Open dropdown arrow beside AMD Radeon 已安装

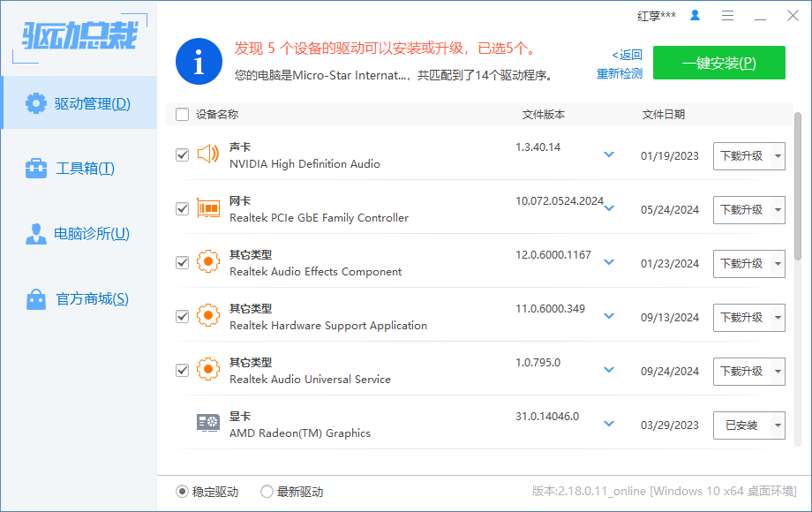(x=777, y=425)
